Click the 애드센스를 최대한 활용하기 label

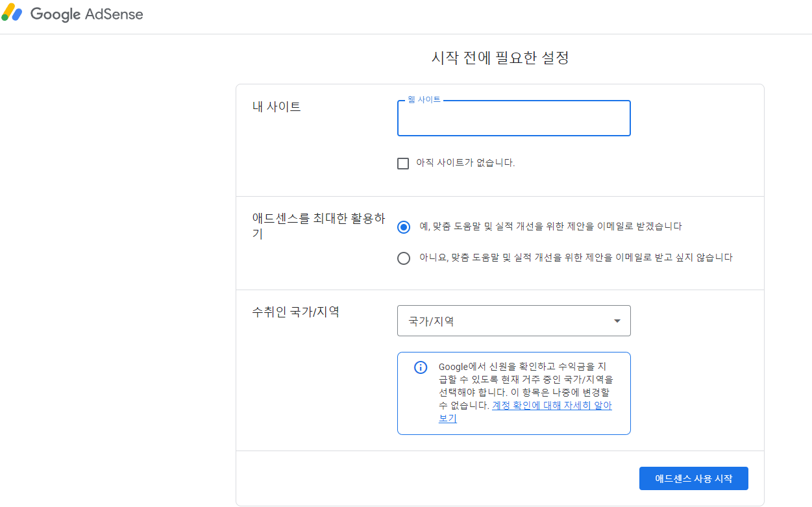[x=319, y=227]
